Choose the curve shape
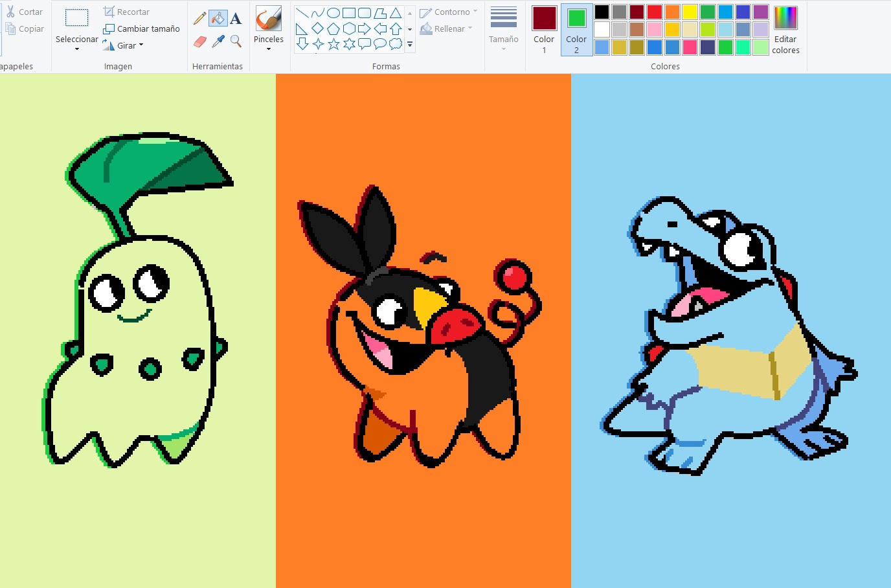This screenshot has width=891, height=588. (x=317, y=13)
